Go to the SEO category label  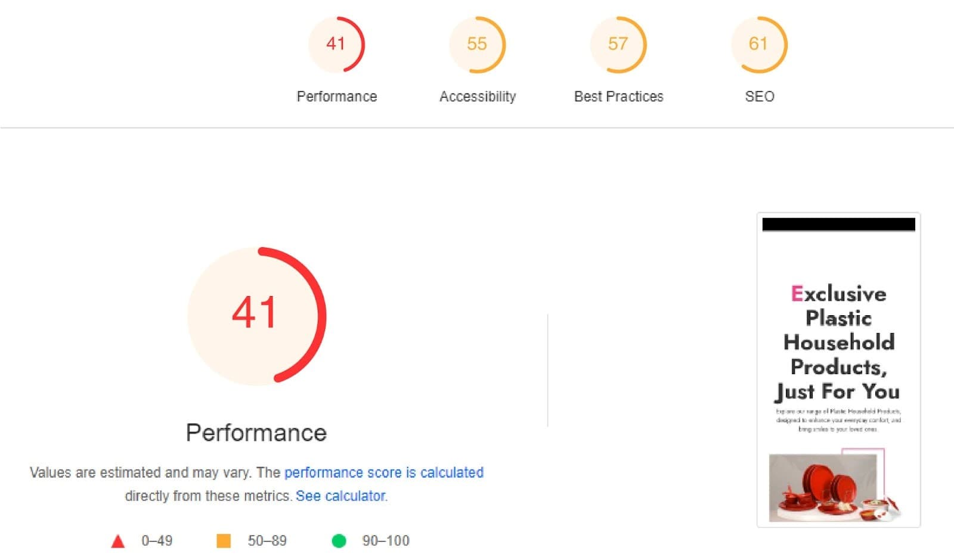tap(760, 97)
